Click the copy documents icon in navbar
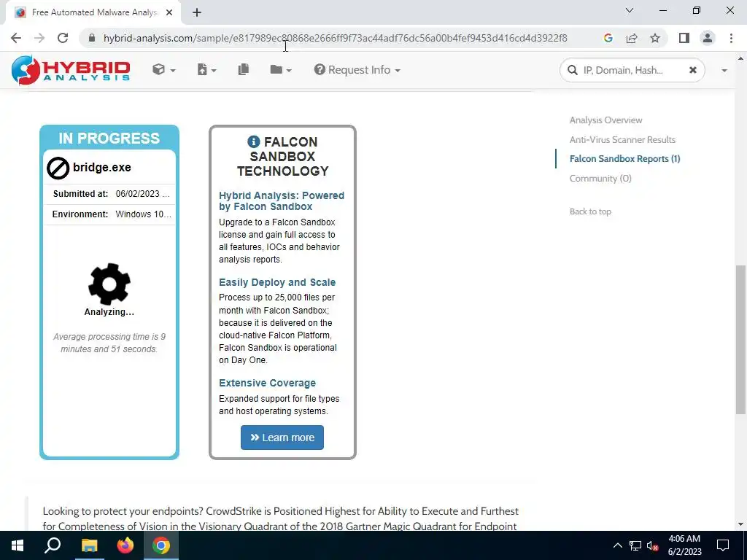Screen dimensions: 747x560 (244, 69)
